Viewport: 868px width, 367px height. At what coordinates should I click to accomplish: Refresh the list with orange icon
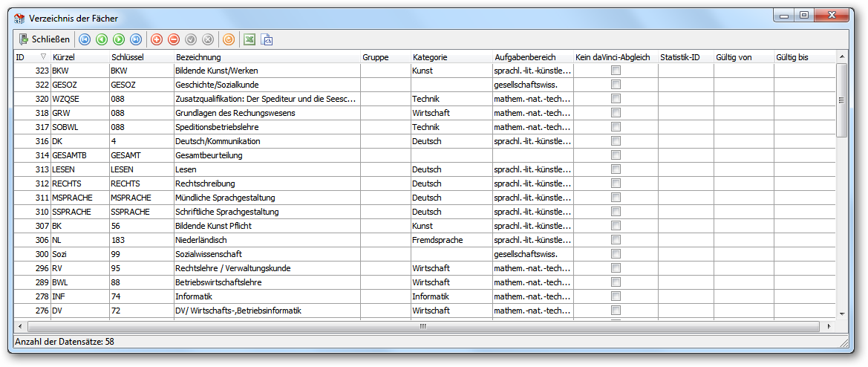pyautogui.click(x=228, y=39)
